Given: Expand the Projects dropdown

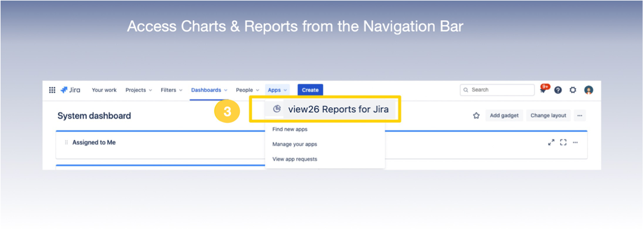Looking at the screenshot, I should coord(139,90).
